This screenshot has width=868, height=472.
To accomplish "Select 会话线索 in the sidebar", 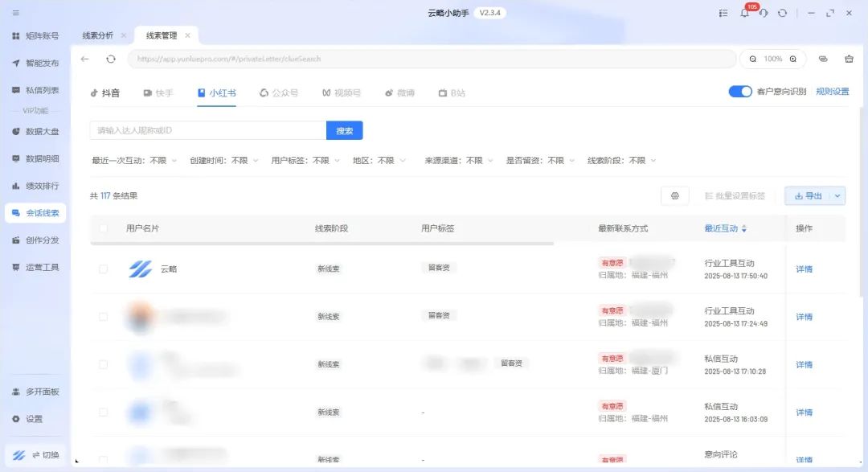I will [35, 213].
